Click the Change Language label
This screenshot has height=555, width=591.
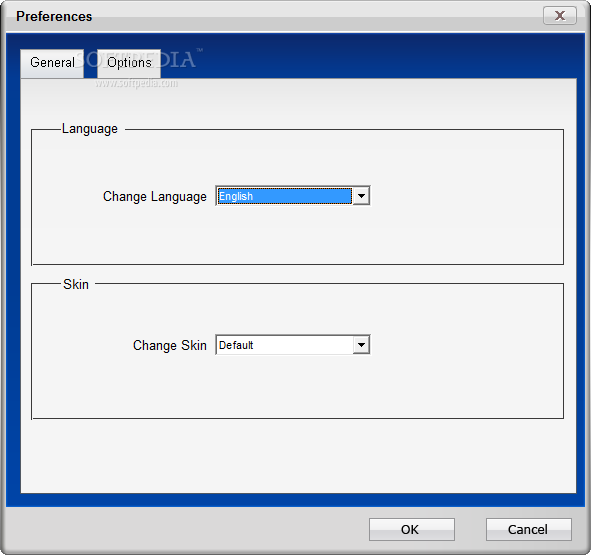click(x=155, y=196)
